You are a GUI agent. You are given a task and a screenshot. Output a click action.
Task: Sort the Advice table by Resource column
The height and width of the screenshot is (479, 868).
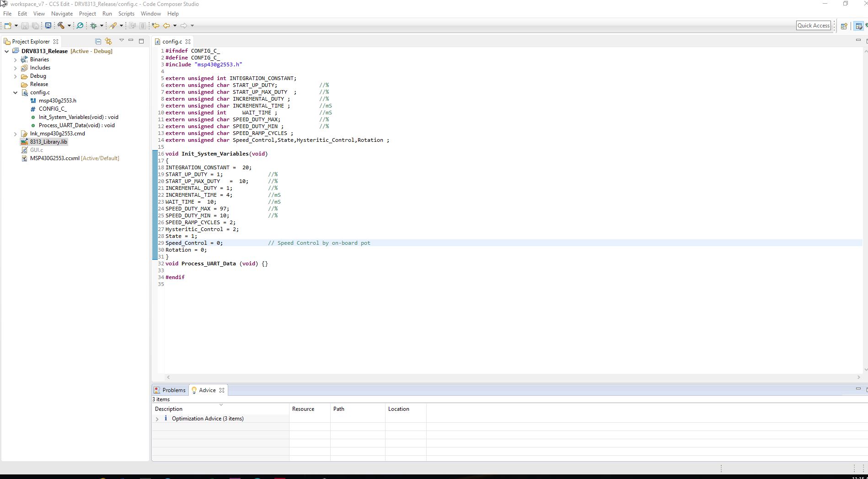click(x=310, y=409)
